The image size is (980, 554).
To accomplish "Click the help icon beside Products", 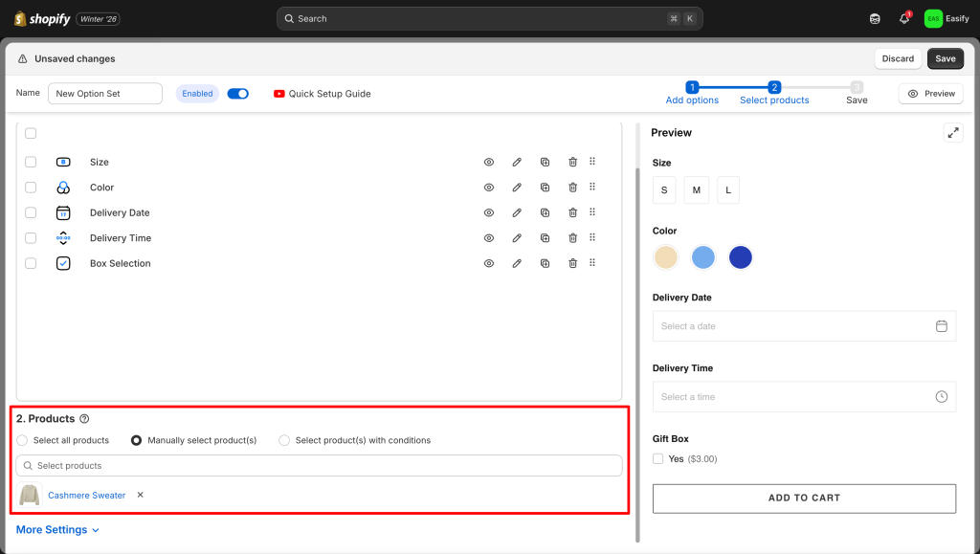I will click(x=84, y=419).
